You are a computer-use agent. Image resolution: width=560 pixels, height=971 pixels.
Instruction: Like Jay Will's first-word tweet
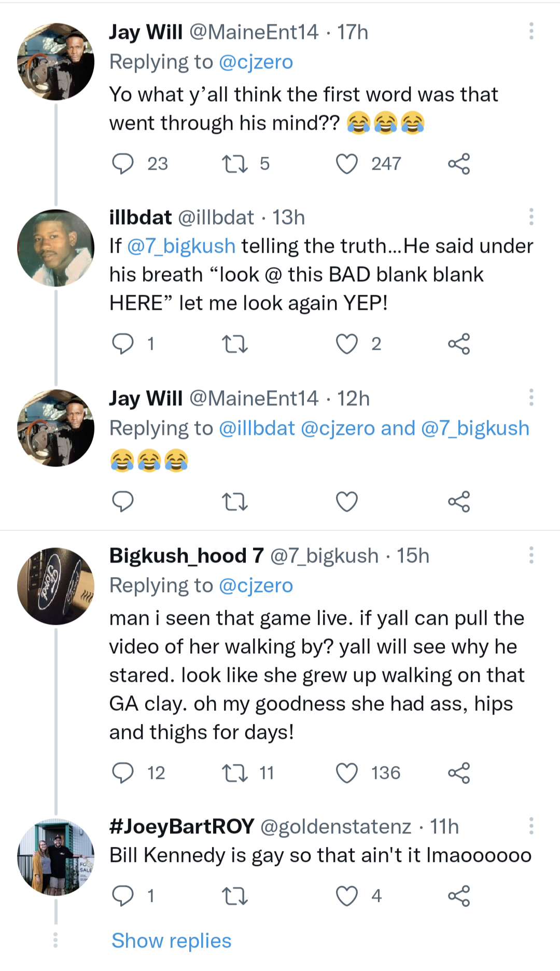click(x=347, y=164)
